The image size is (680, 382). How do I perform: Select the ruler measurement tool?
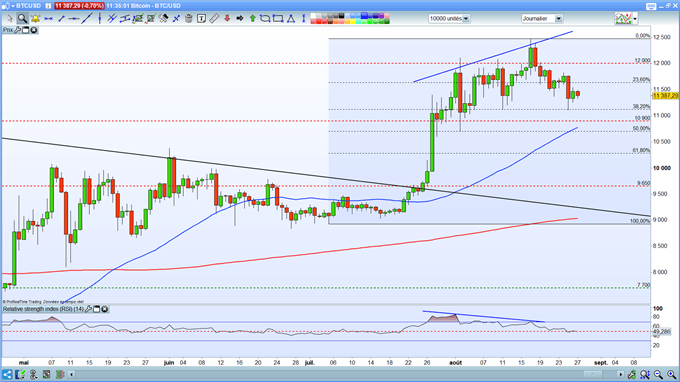click(x=214, y=18)
